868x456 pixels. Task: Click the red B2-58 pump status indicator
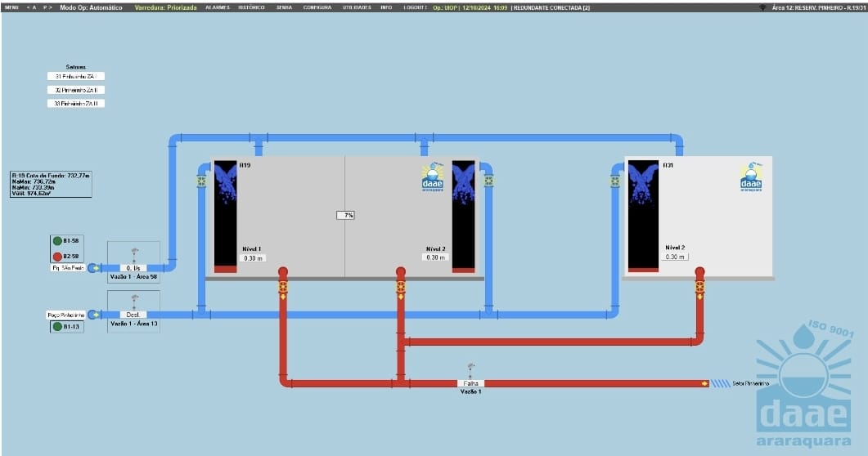(x=57, y=256)
